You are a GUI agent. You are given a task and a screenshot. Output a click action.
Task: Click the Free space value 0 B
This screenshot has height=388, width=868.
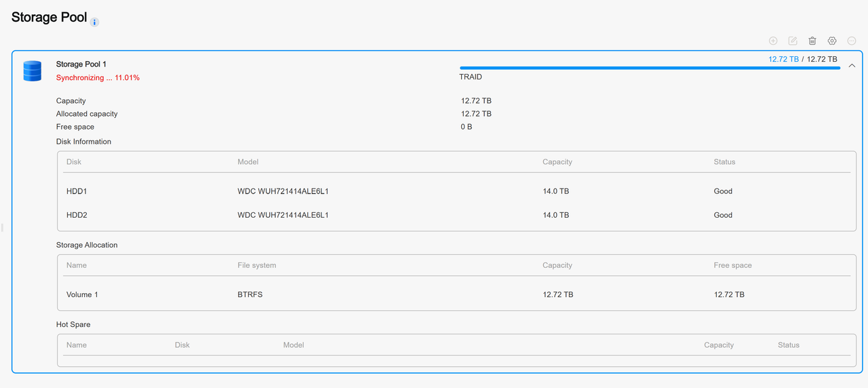pos(467,127)
